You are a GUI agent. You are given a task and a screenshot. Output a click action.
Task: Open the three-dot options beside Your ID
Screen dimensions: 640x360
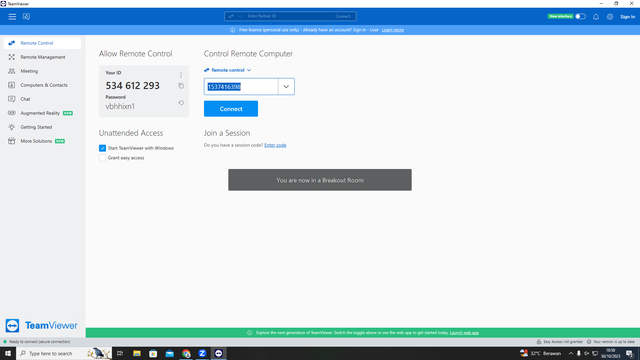tap(181, 75)
